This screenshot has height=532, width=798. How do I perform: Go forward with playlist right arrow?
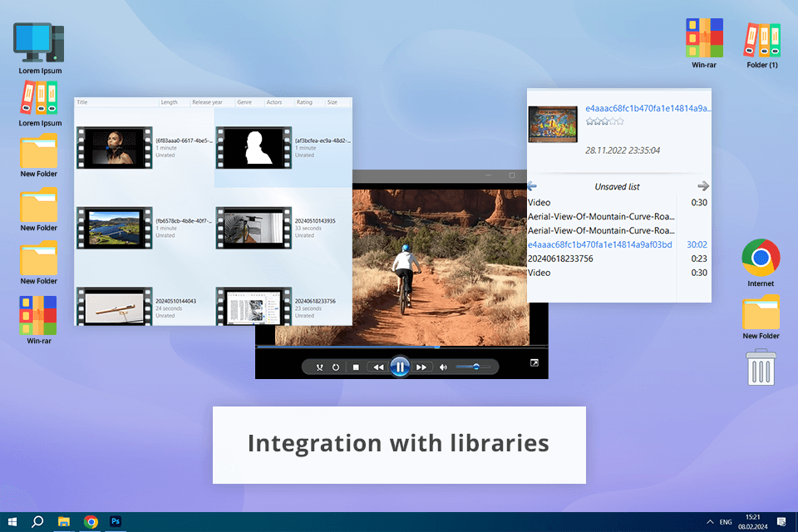(703, 186)
